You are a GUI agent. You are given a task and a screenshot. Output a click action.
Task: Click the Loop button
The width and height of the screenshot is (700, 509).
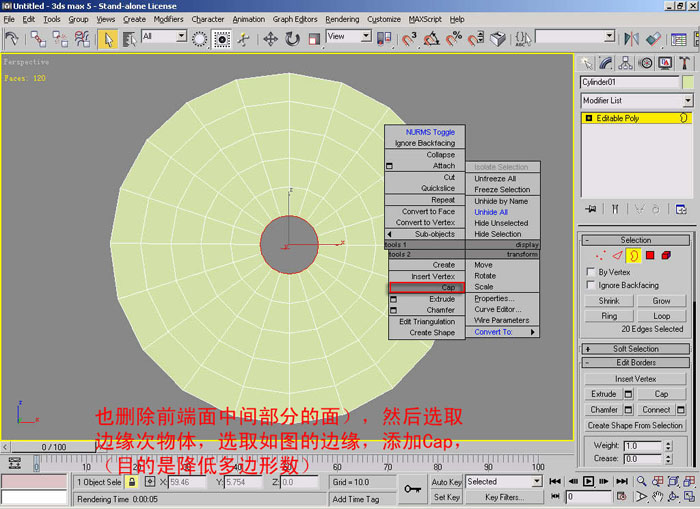[x=661, y=316]
